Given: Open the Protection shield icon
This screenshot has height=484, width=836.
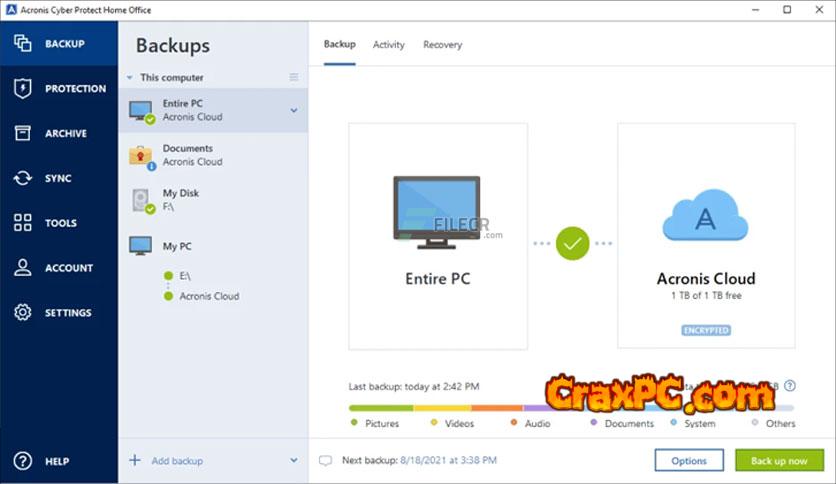Looking at the screenshot, I should 22,88.
